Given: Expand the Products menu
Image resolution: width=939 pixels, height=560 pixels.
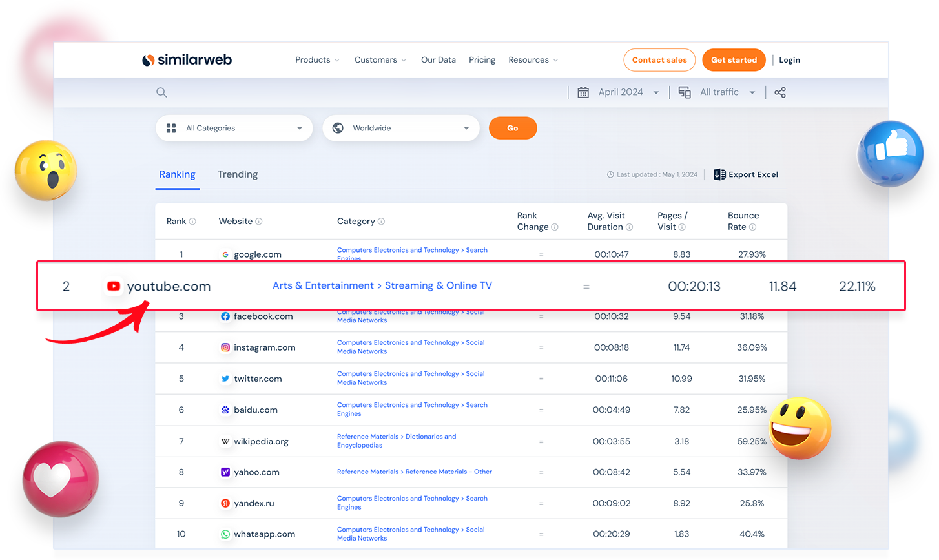Looking at the screenshot, I should point(317,60).
